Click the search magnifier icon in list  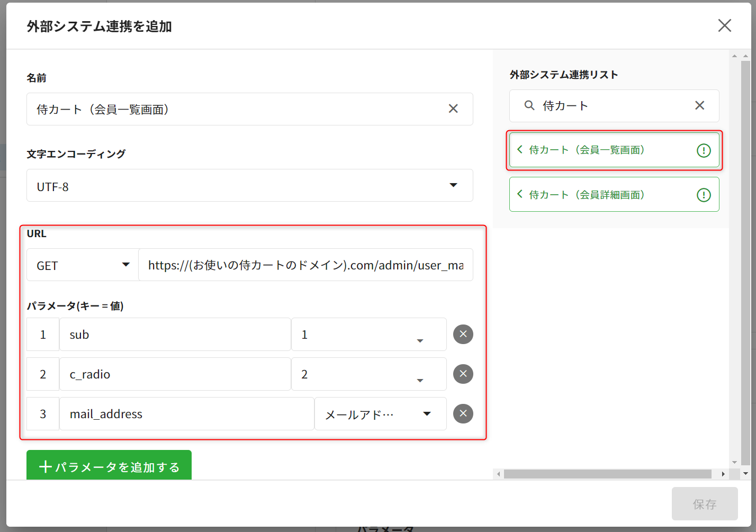tap(529, 105)
